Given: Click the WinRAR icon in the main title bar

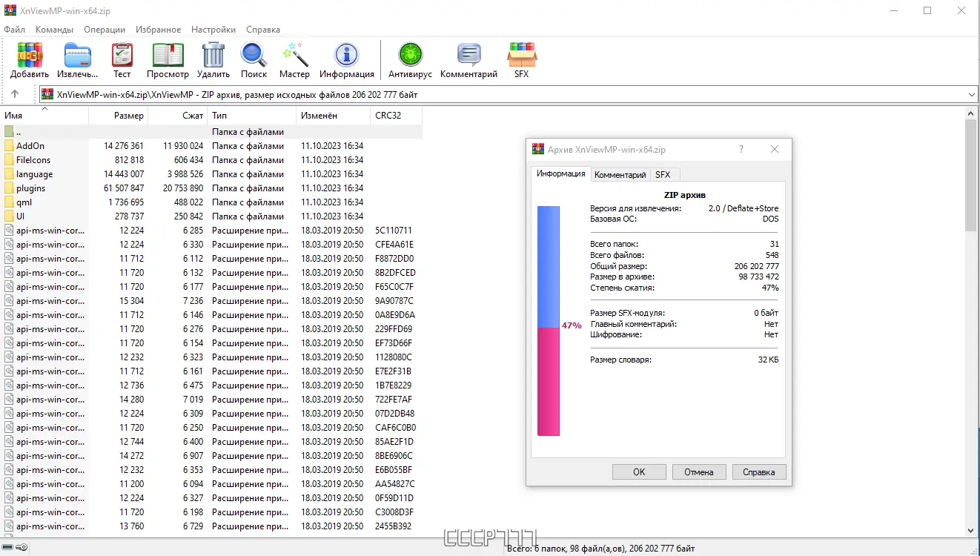Looking at the screenshot, I should tap(10, 10).
